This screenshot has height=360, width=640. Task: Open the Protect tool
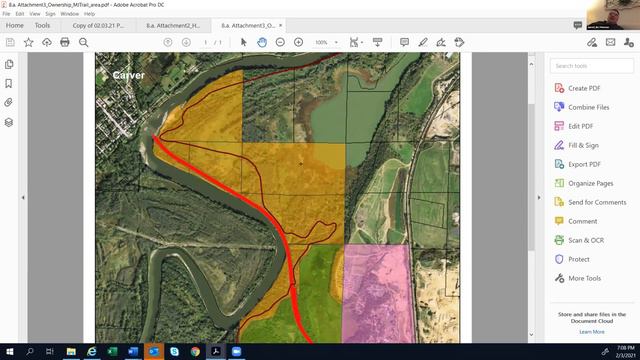pyautogui.click(x=572, y=259)
